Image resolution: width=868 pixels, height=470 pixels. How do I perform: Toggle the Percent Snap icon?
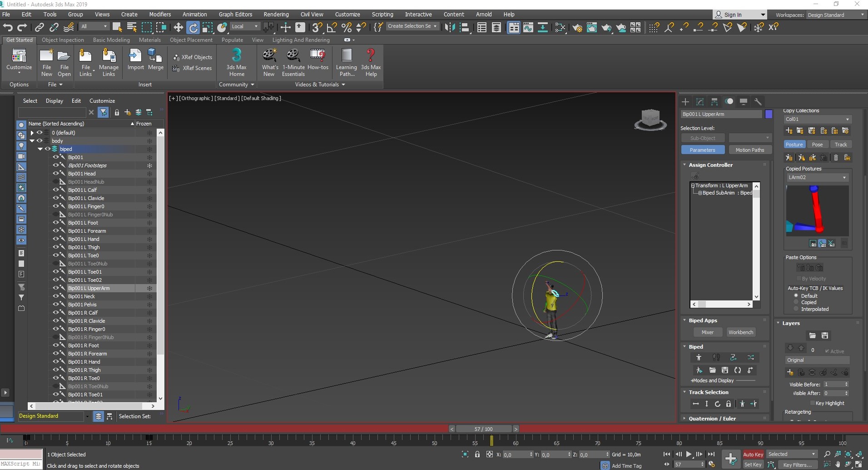pyautogui.click(x=347, y=27)
